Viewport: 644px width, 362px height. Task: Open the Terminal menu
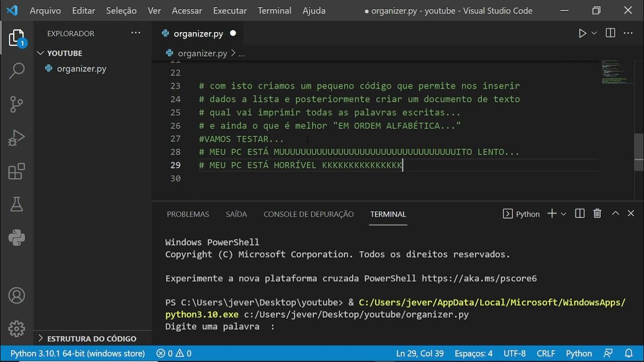274,11
